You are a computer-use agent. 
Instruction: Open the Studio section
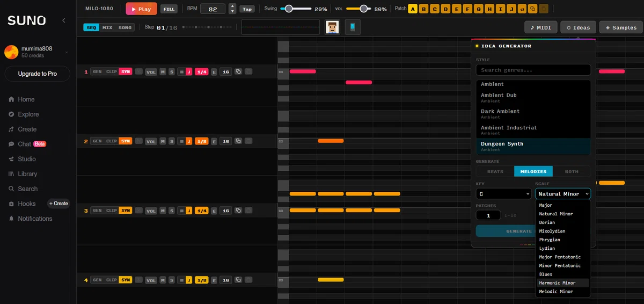coord(22,159)
